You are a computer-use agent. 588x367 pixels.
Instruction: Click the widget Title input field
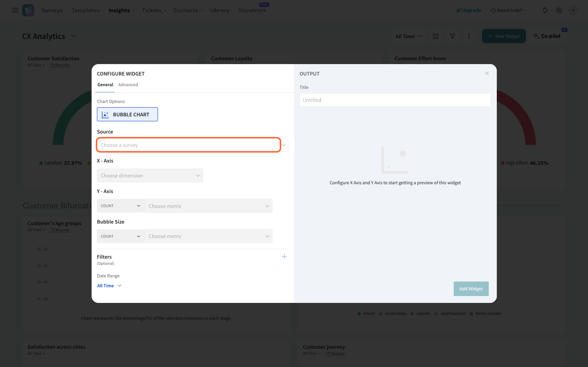pyautogui.click(x=395, y=100)
